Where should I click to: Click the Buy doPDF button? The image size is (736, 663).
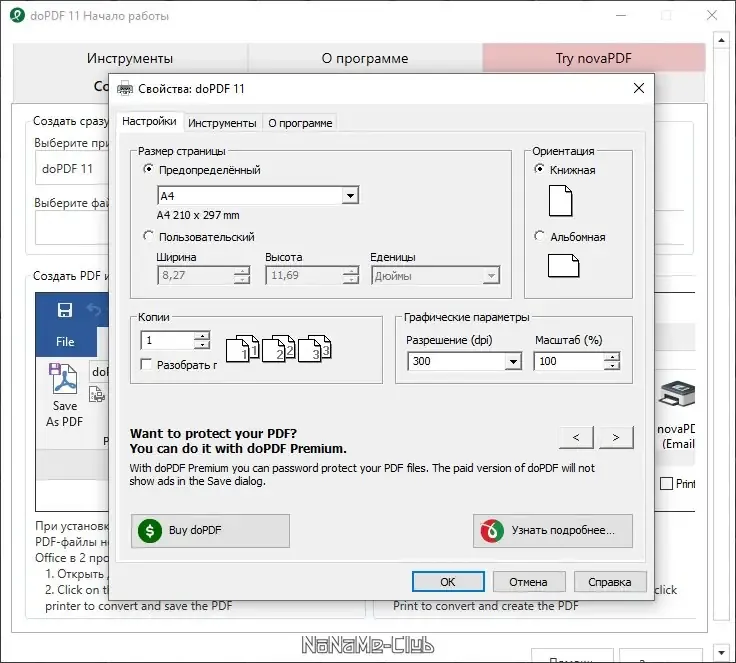(210, 531)
